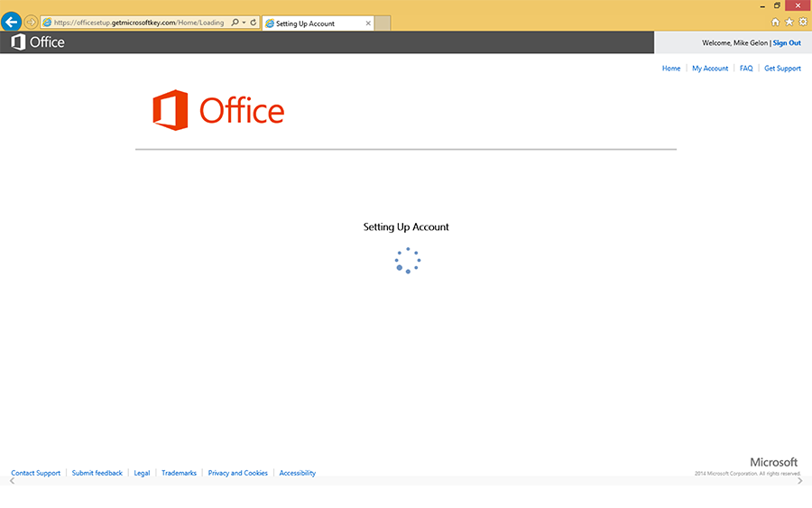812x508 pixels.
Task: Minimize the browser window
Action: tap(762, 5)
